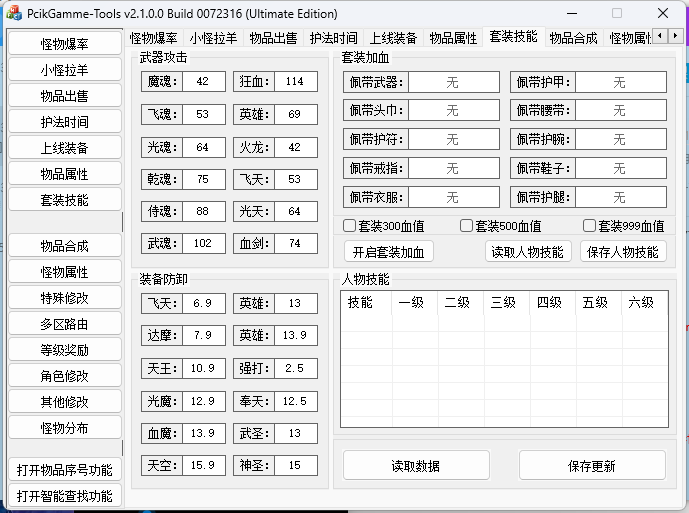The height and width of the screenshot is (513, 689).
Task: Open the 佩带衣服 dropdown
Action: pyautogui.click(x=453, y=197)
